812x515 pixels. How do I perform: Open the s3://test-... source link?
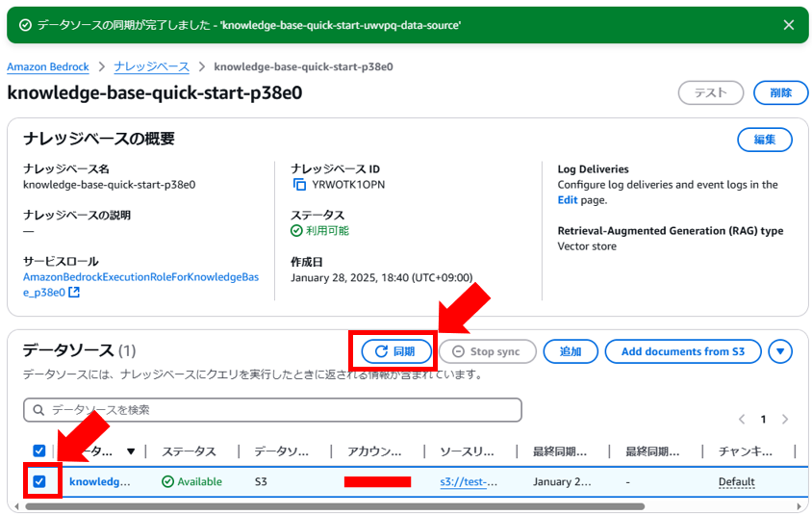tap(469, 482)
